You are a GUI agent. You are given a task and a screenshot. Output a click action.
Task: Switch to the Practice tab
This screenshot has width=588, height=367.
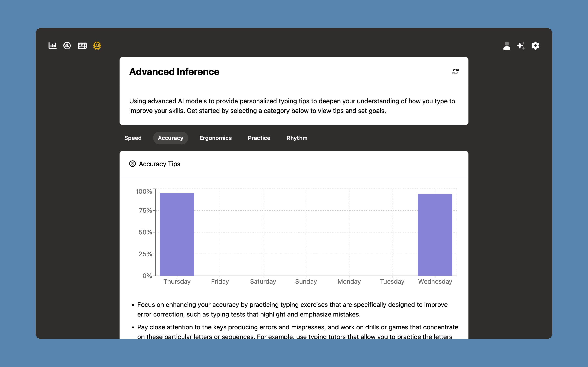[x=259, y=138]
